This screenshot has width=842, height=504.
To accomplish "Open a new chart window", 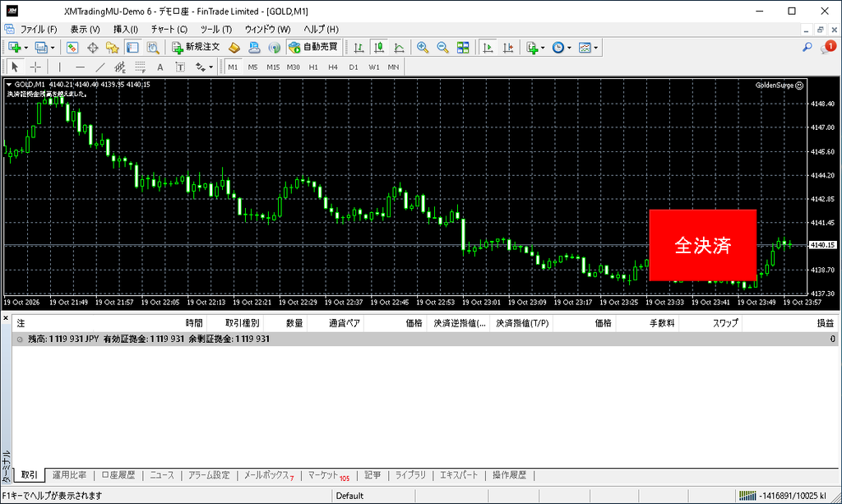I will pyautogui.click(x=15, y=48).
